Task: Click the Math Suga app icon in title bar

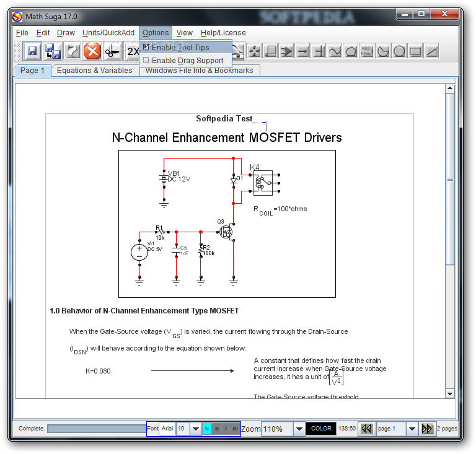Action: pos(17,16)
